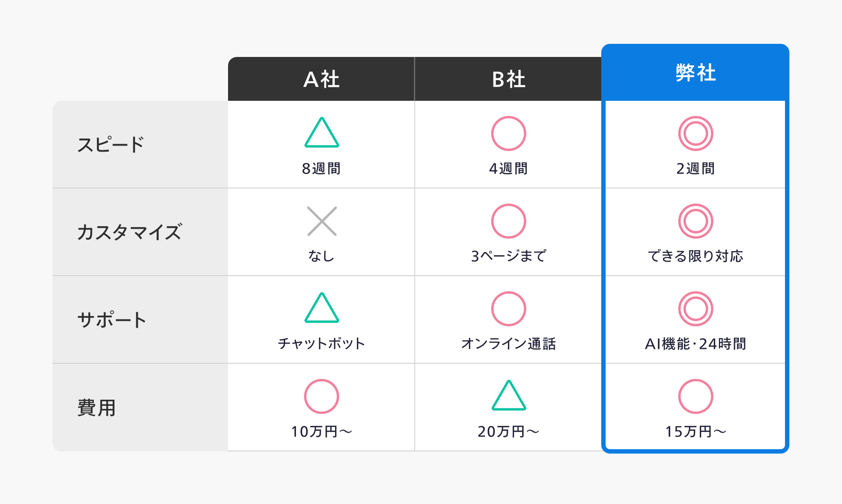Click the pink circle above 10万円～
The height and width of the screenshot is (504, 842).
click(x=321, y=396)
